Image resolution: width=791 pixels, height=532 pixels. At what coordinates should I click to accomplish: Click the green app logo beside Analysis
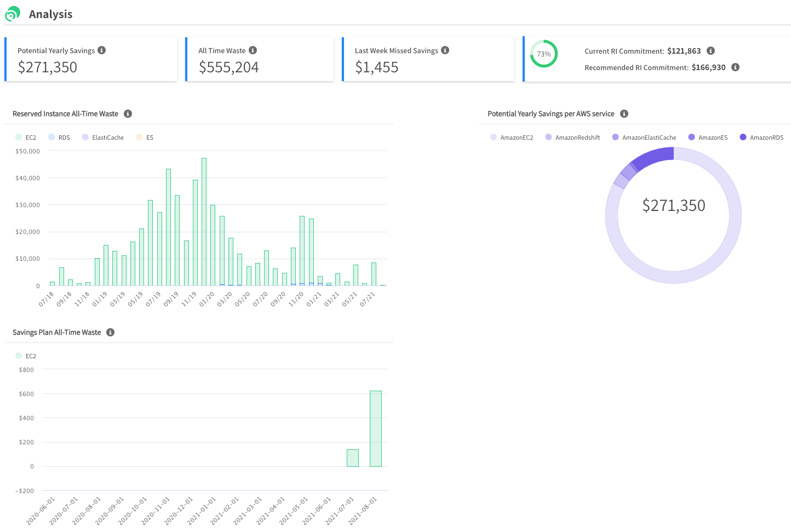pyautogui.click(x=13, y=14)
